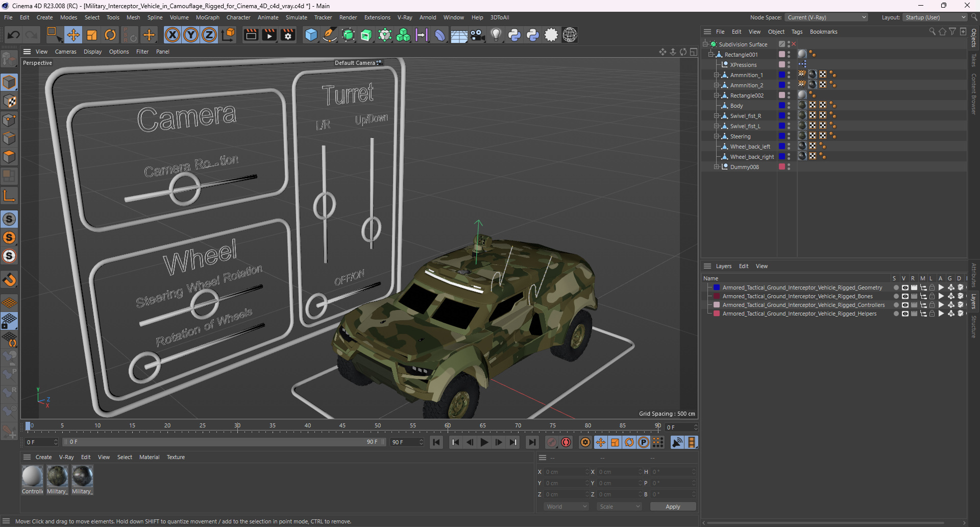Open the V-Ray menu in menu bar

point(405,17)
